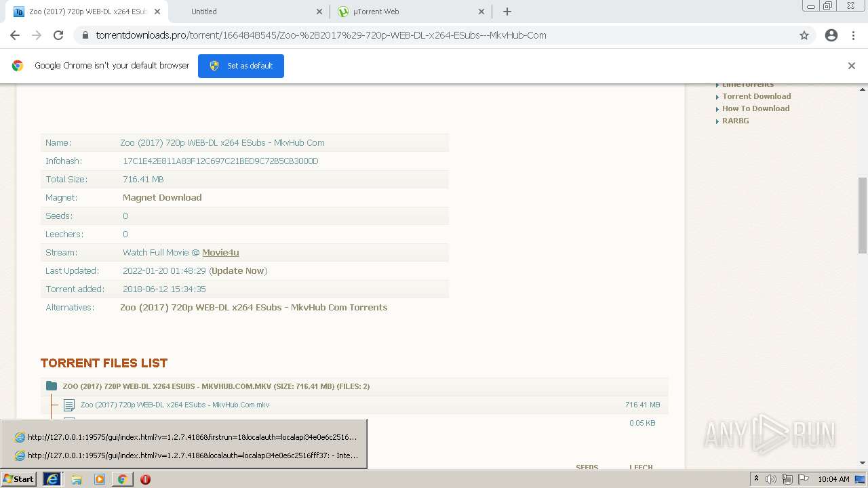Bookmark this page with star icon
Image resolution: width=868 pixels, height=488 pixels.
[x=804, y=35]
